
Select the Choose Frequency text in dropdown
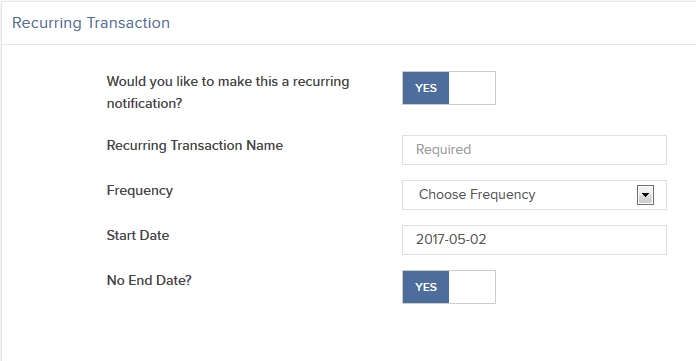click(x=477, y=194)
